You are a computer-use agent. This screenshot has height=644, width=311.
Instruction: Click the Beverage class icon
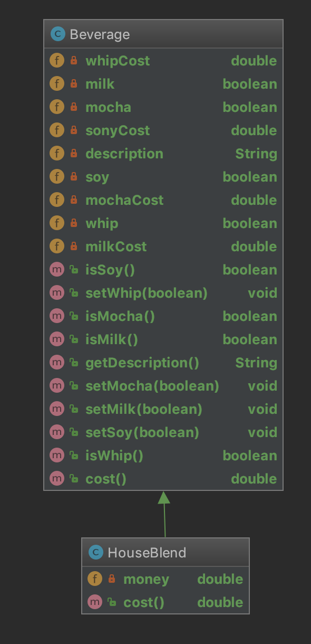click(x=57, y=34)
